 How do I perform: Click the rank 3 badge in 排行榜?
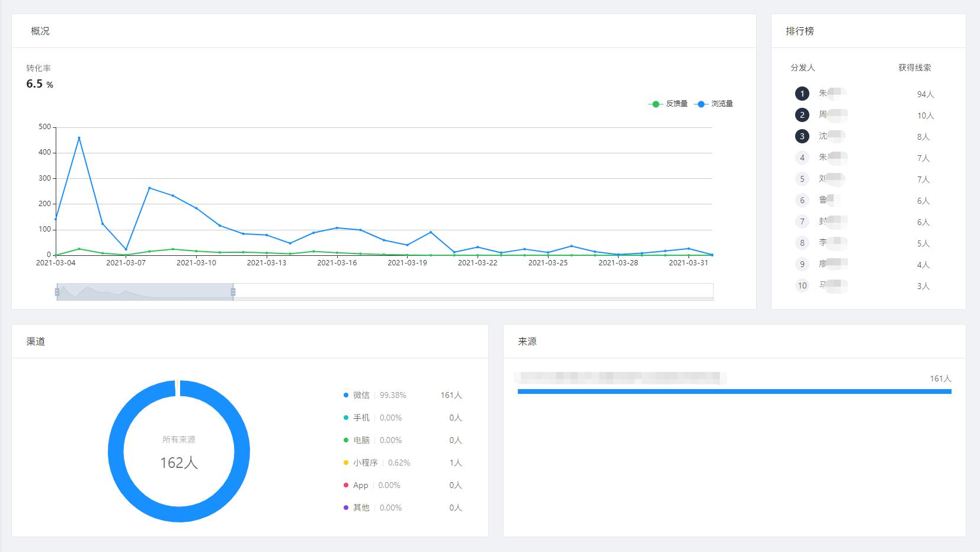click(802, 136)
